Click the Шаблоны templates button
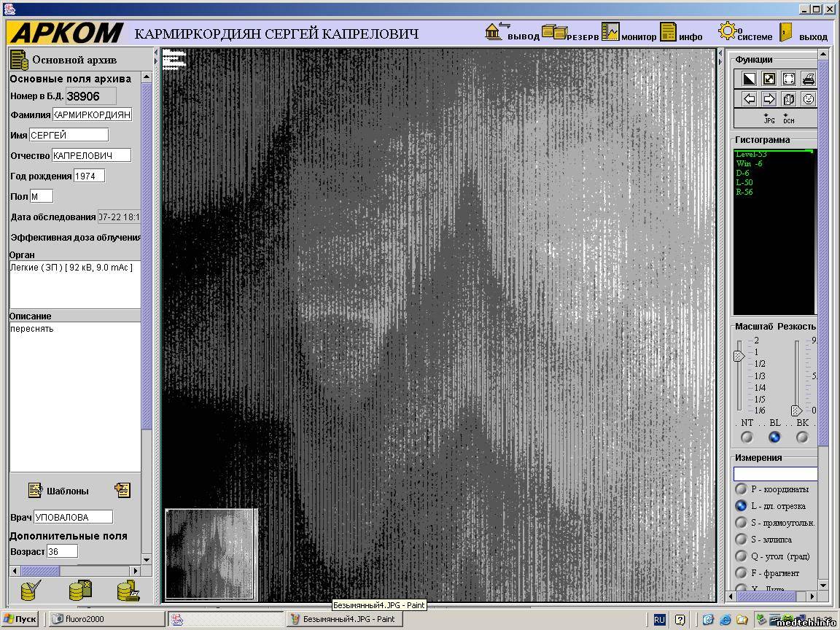Image resolution: width=840 pixels, height=630 pixels. click(x=58, y=491)
